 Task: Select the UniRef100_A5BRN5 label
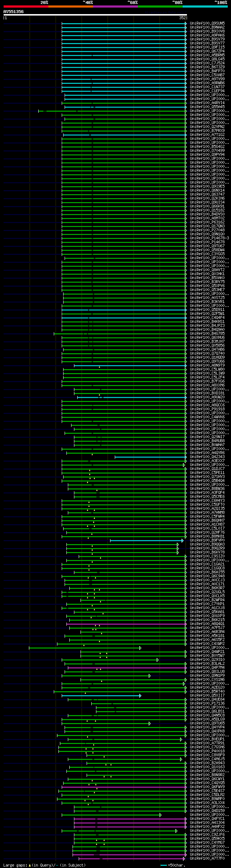(x=207, y=55)
